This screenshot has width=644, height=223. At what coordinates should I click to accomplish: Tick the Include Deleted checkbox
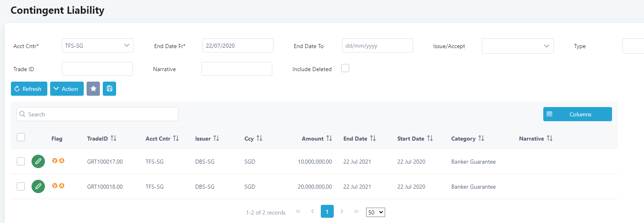(x=345, y=68)
